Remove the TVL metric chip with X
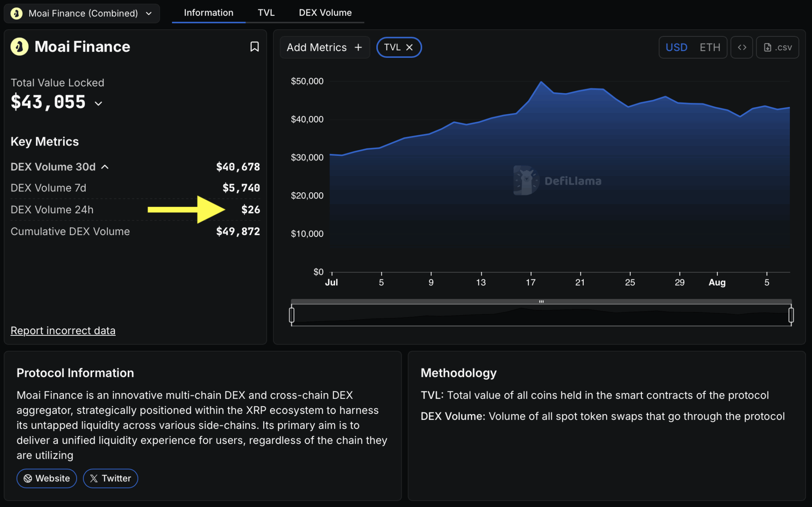The image size is (812, 507). pyautogui.click(x=410, y=48)
